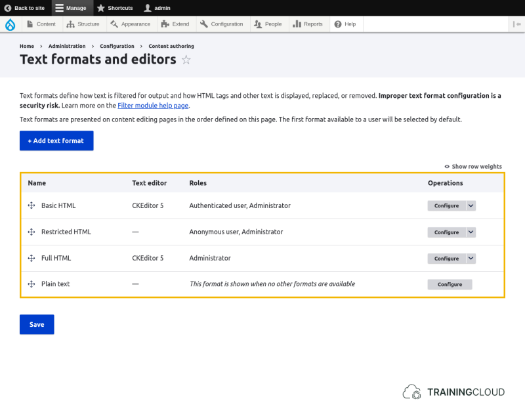Click the Add text format button

[x=56, y=140]
